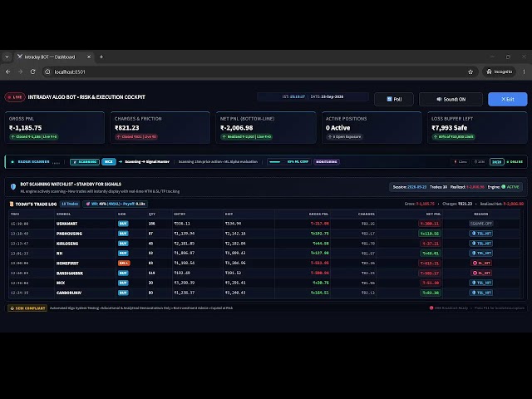This screenshot has height=399, width=532.
Task: Click the site info icon beside localhost
Action: coord(48,71)
